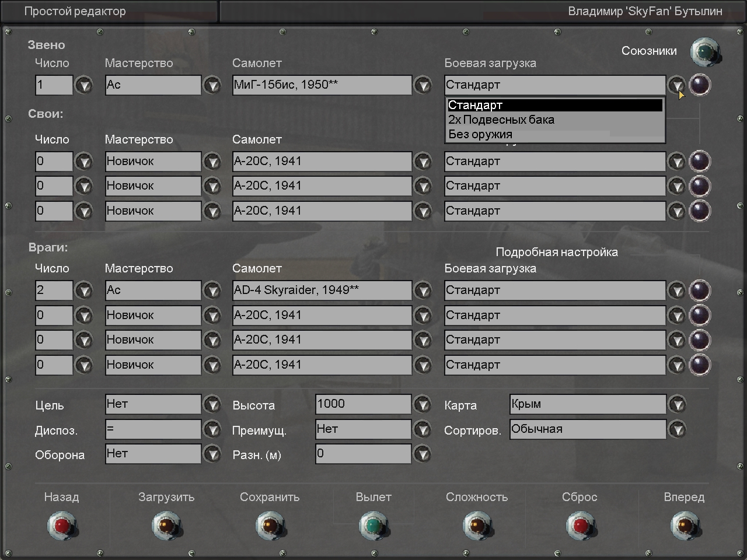Image resolution: width=747 pixels, height=560 pixels.
Task: Expand the skill arrow in the third Враги row
Action: click(212, 340)
